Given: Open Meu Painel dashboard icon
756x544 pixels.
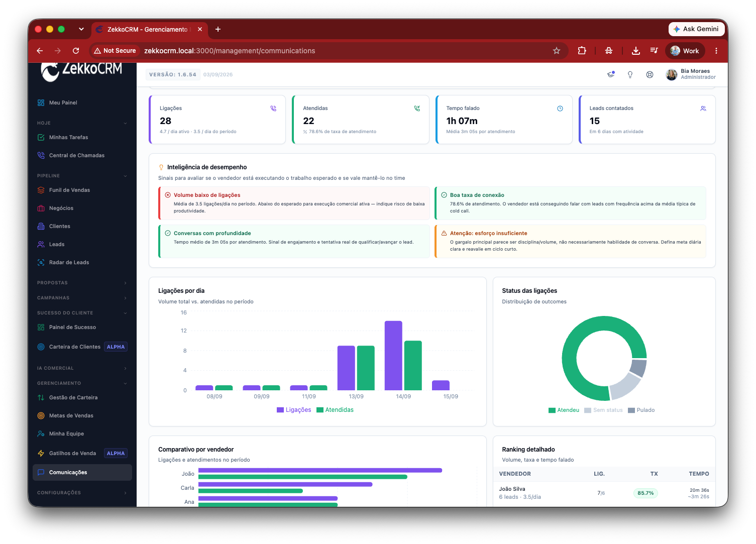Looking at the screenshot, I should [41, 102].
